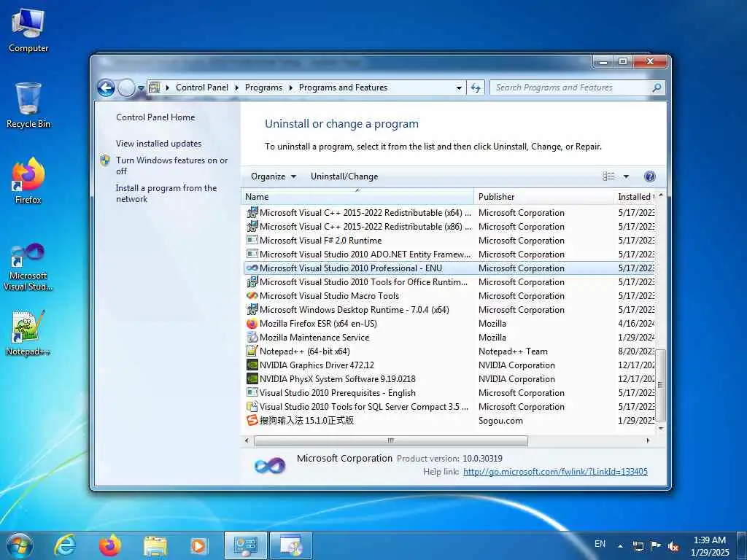Viewport: 747px width, 560px height.
Task: Click the Forward navigation arrow button
Action: [x=126, y=88]
